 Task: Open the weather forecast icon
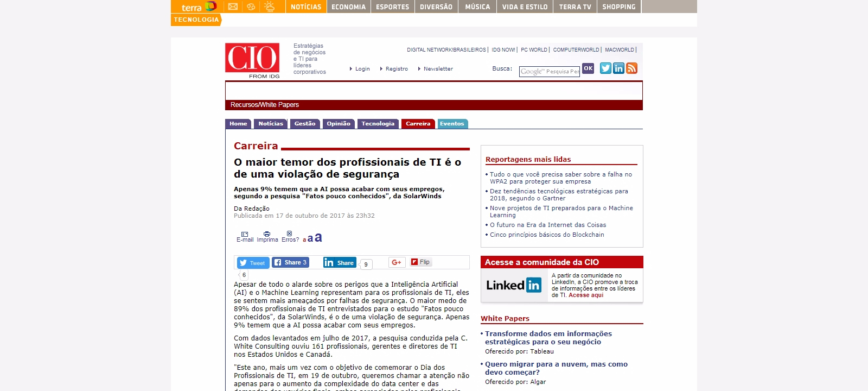click(269, 7)
